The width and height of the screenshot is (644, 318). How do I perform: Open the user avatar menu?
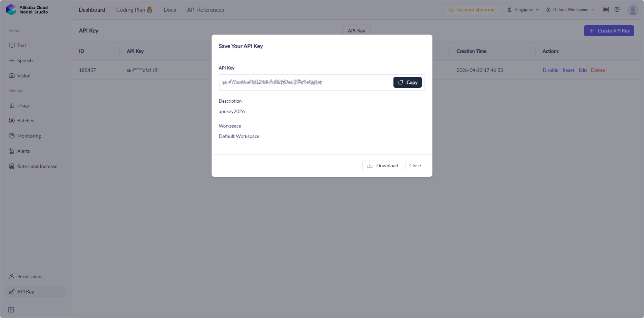(633, 10)
